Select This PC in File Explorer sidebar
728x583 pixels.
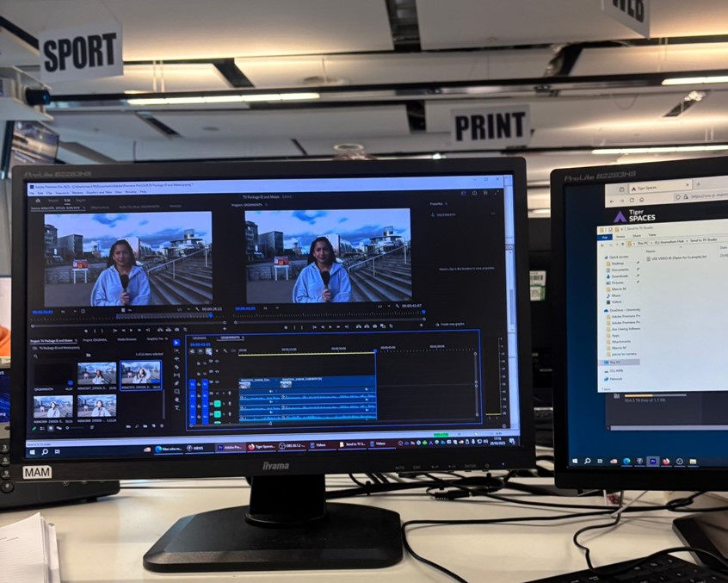613,363
